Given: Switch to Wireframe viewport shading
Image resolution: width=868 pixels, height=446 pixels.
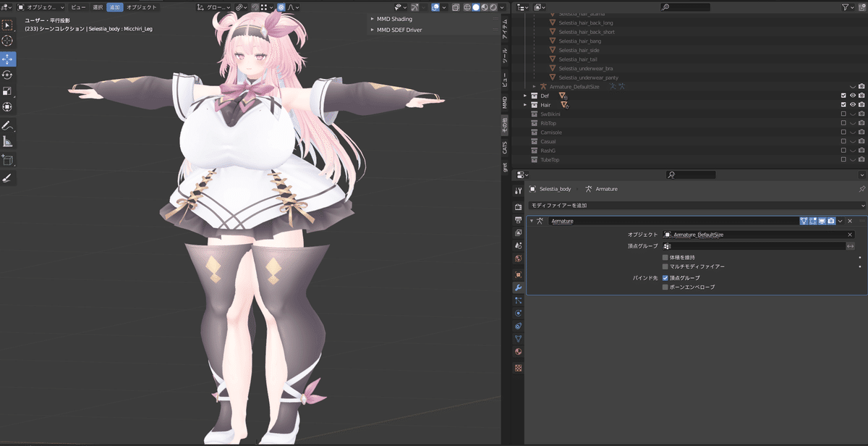Looking at the screenshot, I should click(467, 7).
